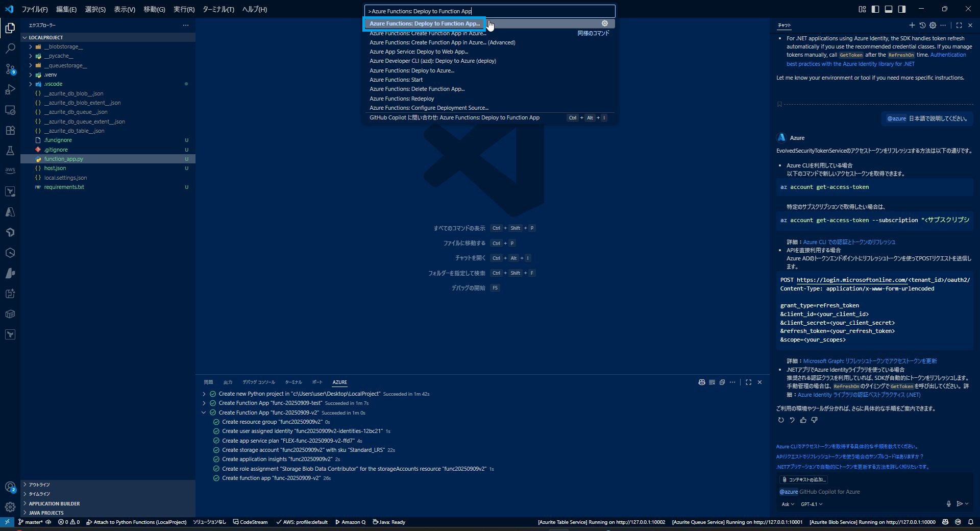Open the Docker extension icon
The image size is (980, 531).
tap(10, 314)
